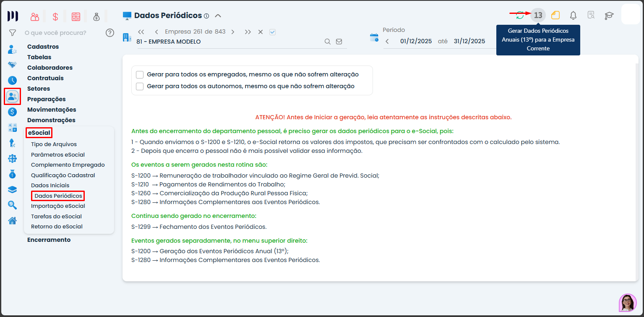Image resolution: width=644 pixels, height=317 pixels.
Task: Click the home icon in left sidebar
Action: coord(13,220)
